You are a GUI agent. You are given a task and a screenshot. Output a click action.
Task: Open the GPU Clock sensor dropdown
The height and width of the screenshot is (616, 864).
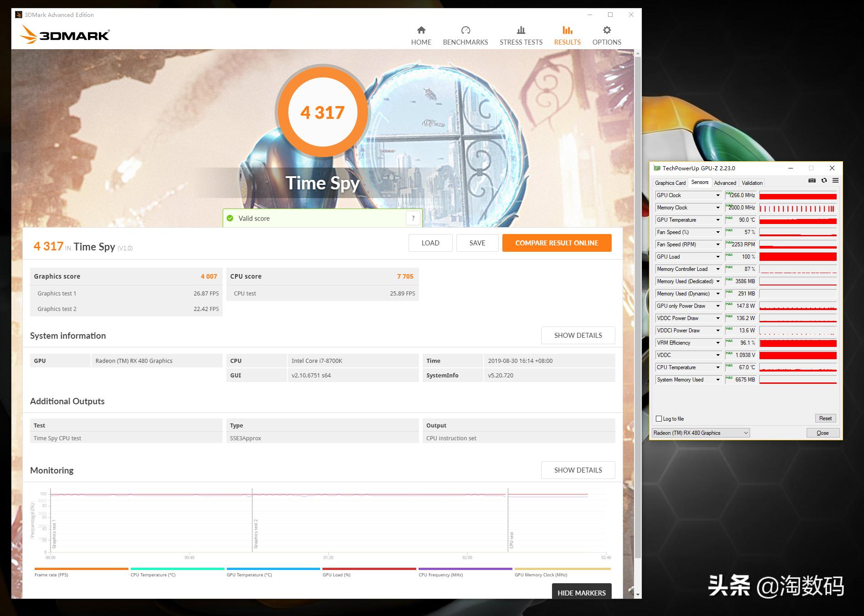click(x=718, y=195)
